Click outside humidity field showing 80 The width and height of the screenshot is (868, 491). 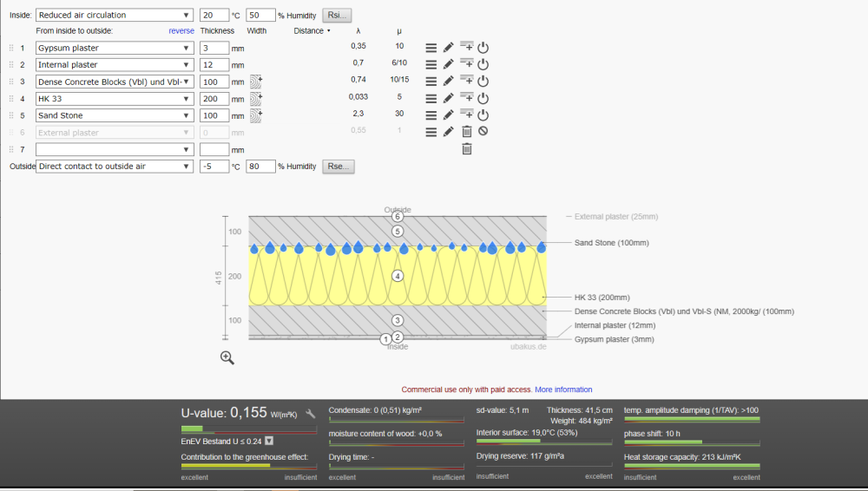[x=260, y=166]
